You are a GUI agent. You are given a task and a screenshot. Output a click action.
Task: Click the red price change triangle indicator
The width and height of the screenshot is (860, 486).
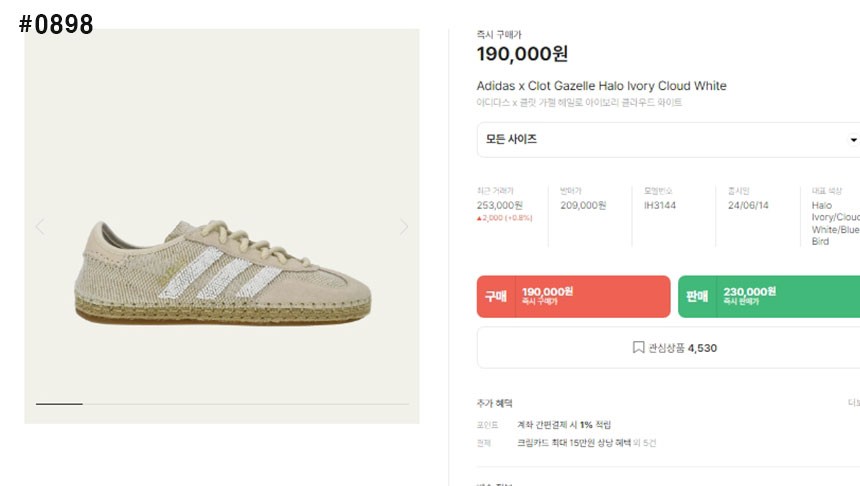[480, 218]
